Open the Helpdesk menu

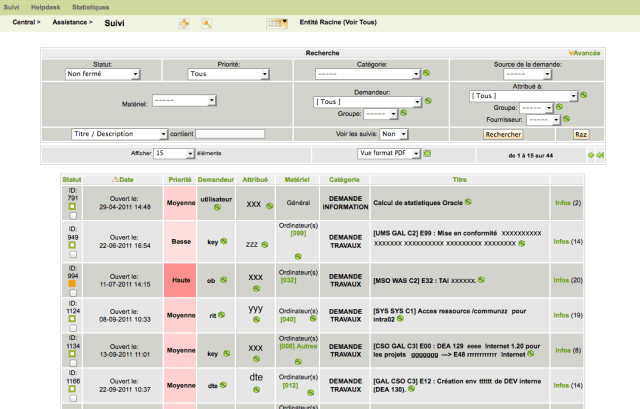click(44, 6)
